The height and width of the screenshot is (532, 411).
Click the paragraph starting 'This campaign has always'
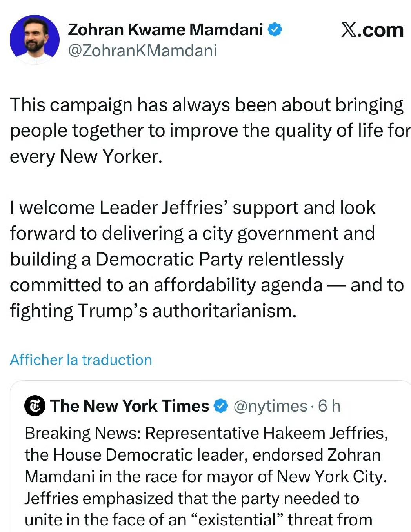tap(207, 105)
